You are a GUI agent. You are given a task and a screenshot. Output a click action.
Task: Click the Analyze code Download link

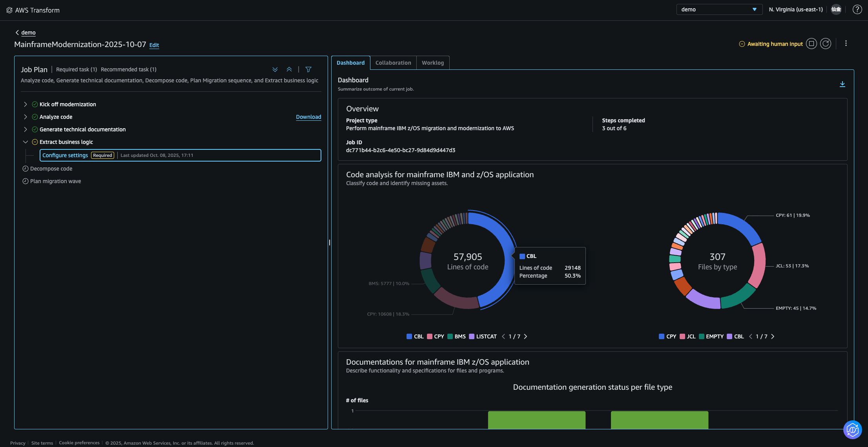tap(308, 117)
